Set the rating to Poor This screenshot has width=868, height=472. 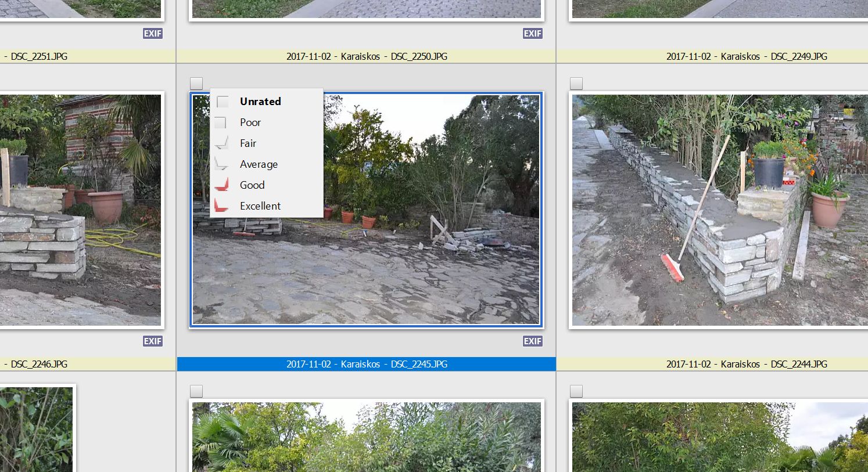click(x=267, y=122)
